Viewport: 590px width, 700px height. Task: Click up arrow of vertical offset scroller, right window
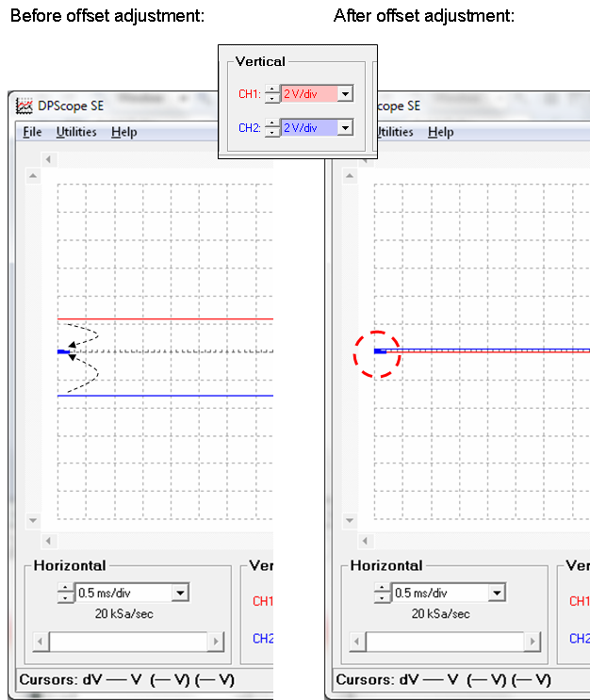tap(350, 176)
